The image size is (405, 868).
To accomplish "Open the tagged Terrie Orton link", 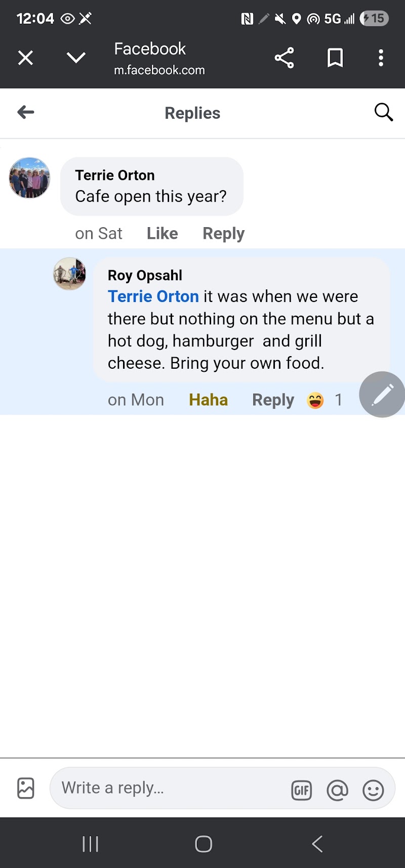I will point(153,296).
